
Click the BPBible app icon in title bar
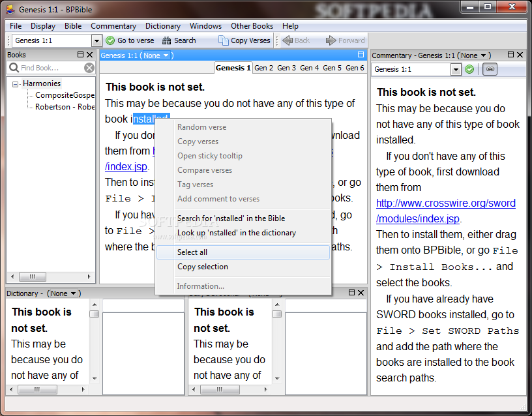pyautogui.click(x=10, y=10)
